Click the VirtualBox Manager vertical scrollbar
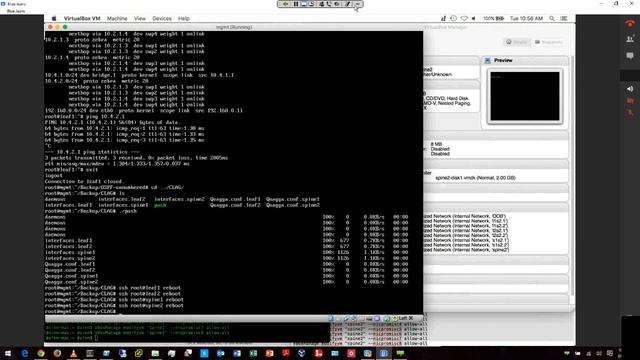This screenshot has height=360, width=640. click(x=572, y=176)
